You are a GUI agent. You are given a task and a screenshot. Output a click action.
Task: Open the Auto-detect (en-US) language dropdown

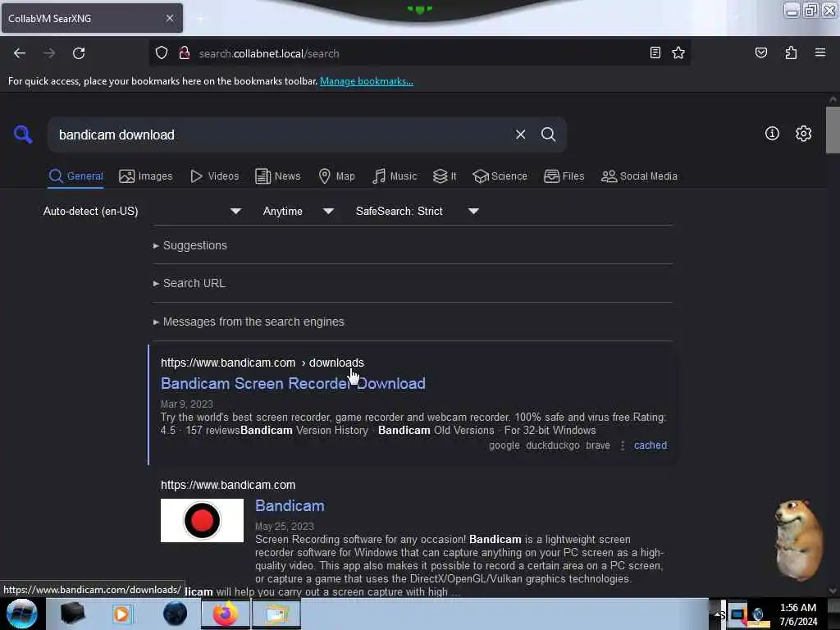click(x=142, y=211)
